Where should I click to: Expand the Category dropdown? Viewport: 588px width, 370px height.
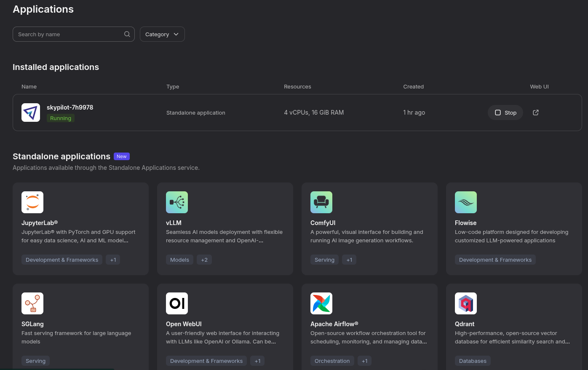click(x=162, y=34)
